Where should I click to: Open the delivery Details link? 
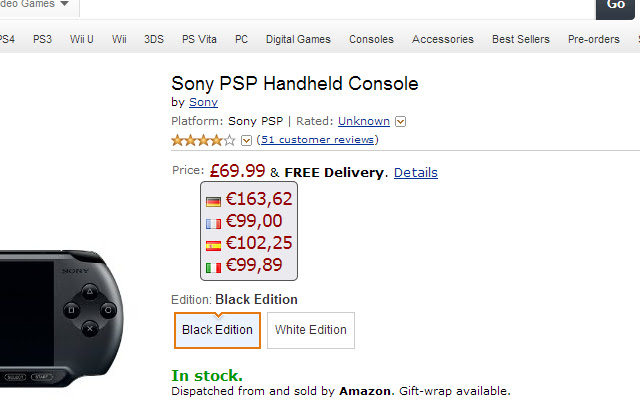coord(416,173)
